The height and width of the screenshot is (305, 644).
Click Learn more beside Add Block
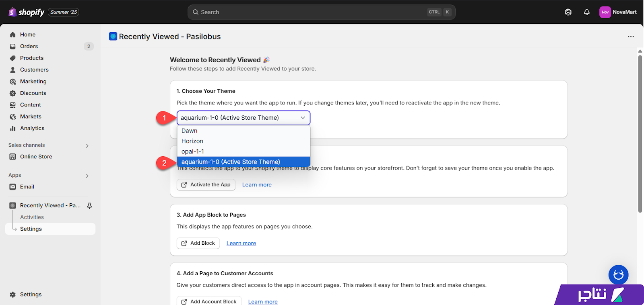click(x=241, y=243)
